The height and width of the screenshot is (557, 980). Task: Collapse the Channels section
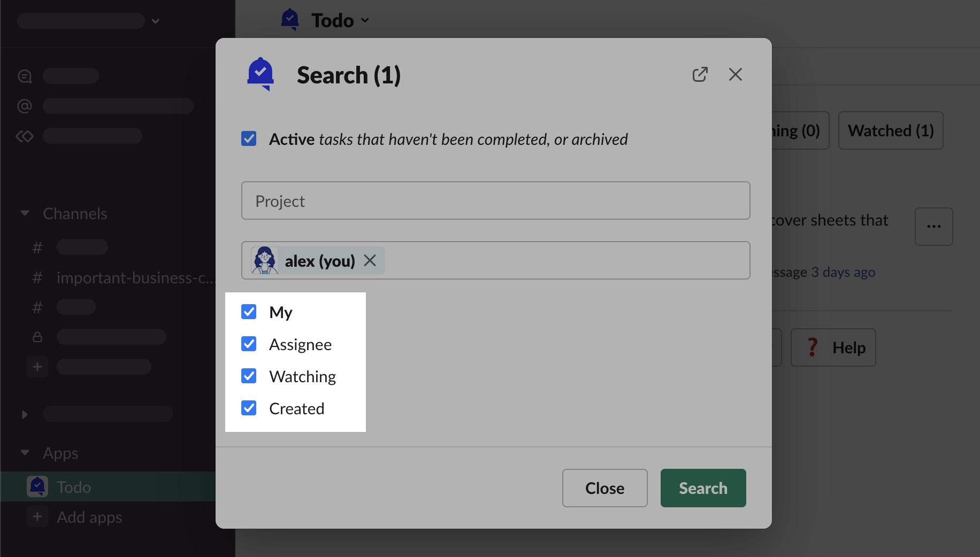click(25, 213)
